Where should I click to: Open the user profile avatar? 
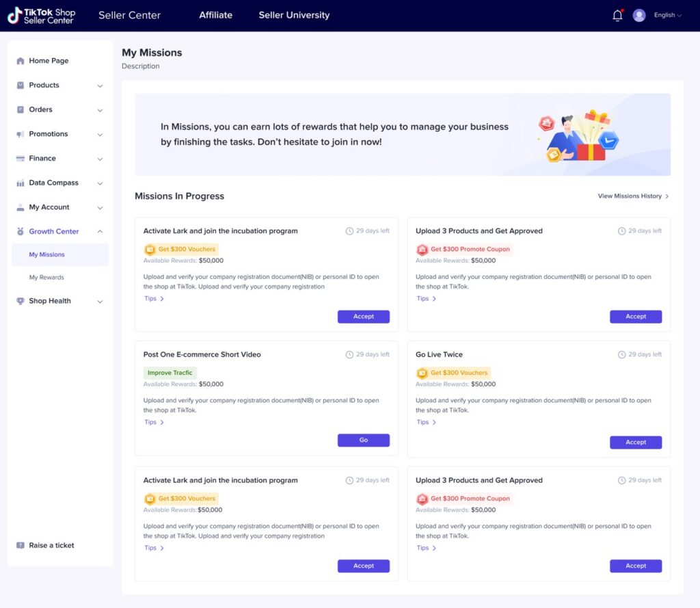[639, 15]
